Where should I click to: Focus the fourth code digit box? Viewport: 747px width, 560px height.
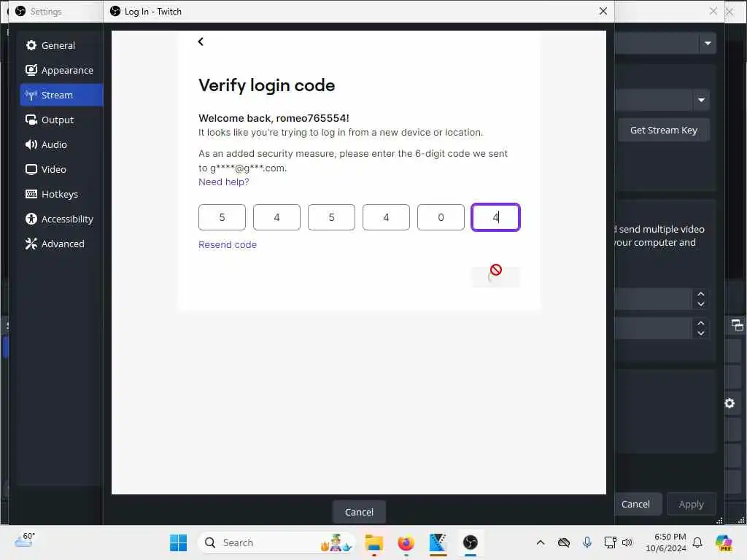[x=387, y=217]
